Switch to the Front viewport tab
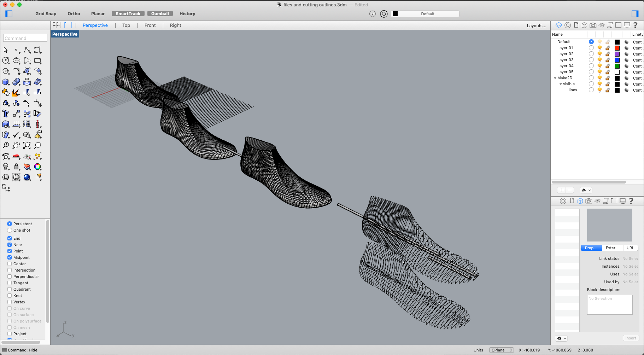 click(x=150, y=25)
